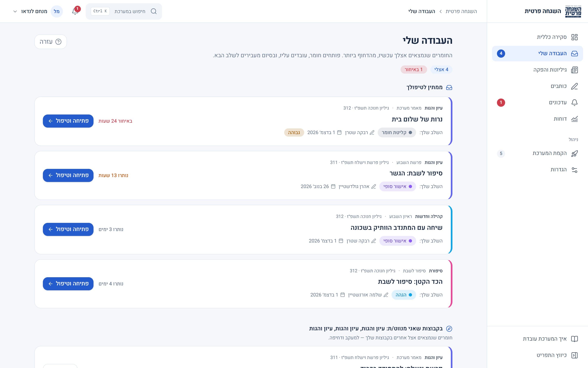This screenshot has height=368, width=588.
Task: Click the באיחור 24 שעות overdue label
Action: point(115,121)
